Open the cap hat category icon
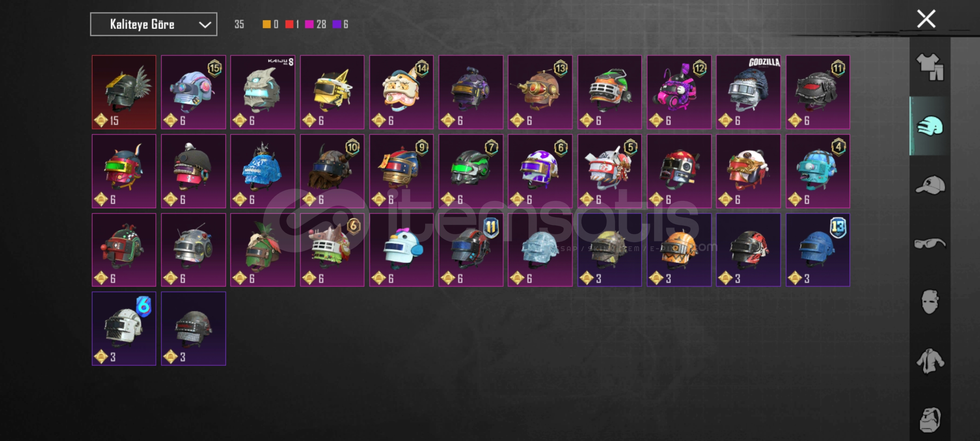This screenshot has width=980, height=441. coord(930,185)
